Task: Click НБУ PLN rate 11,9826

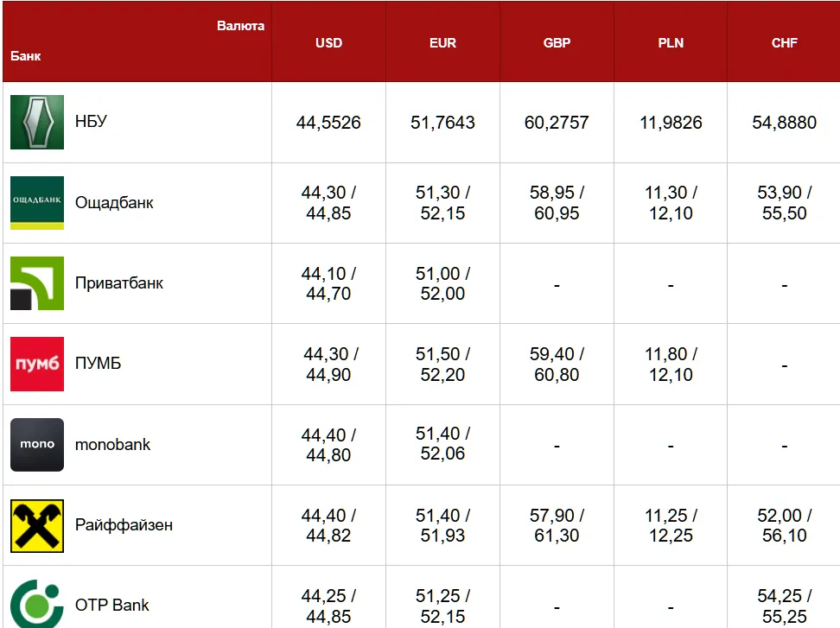Action: click(x=671, y=123)
